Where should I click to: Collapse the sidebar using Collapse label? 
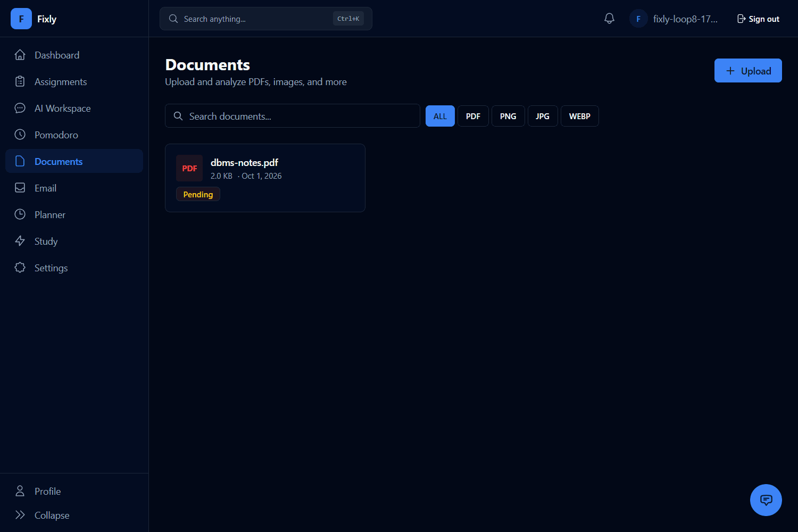pos(52,516)
